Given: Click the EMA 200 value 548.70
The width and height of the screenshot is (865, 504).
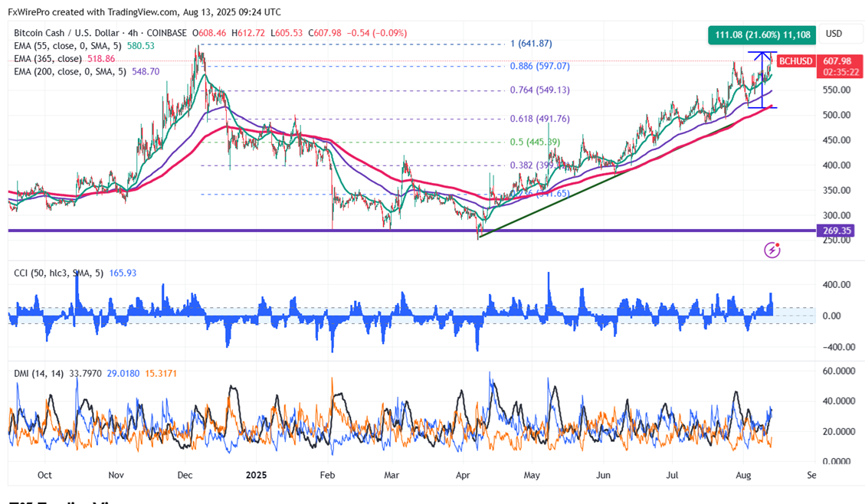Looking at the screenshot, I should [x=146, y=71].
